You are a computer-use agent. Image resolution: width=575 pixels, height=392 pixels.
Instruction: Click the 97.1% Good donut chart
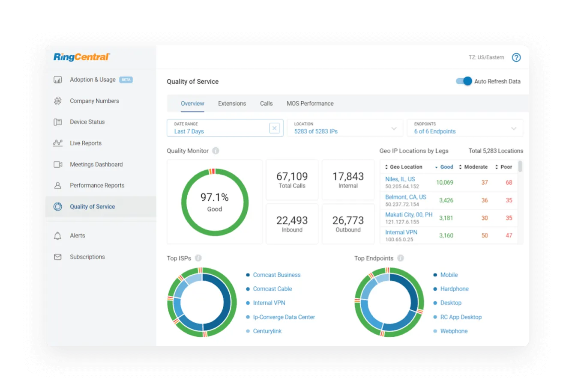(214, 202)
